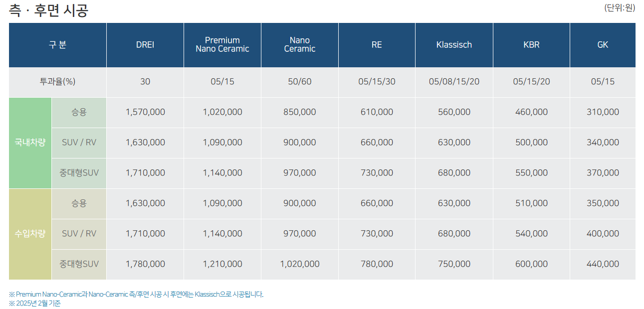Click the GK price '350,000'
The width and height of the screenshot is (644, 309).
pyautogui.click(x=603, y=203)
